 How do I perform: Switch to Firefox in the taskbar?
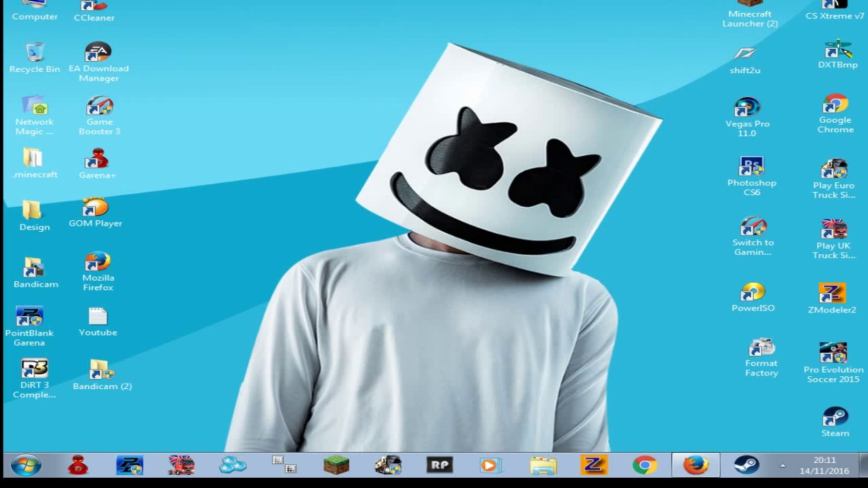point(696,466)
